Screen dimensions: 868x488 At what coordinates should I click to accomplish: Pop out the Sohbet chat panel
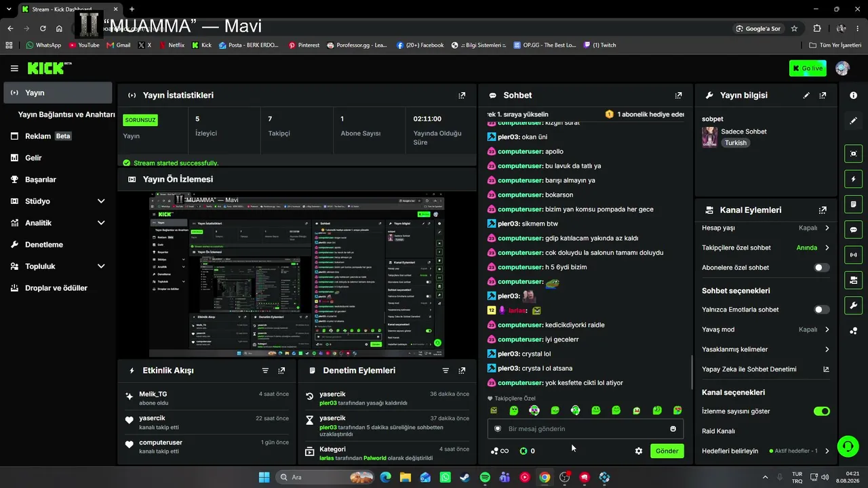point(678,96)
